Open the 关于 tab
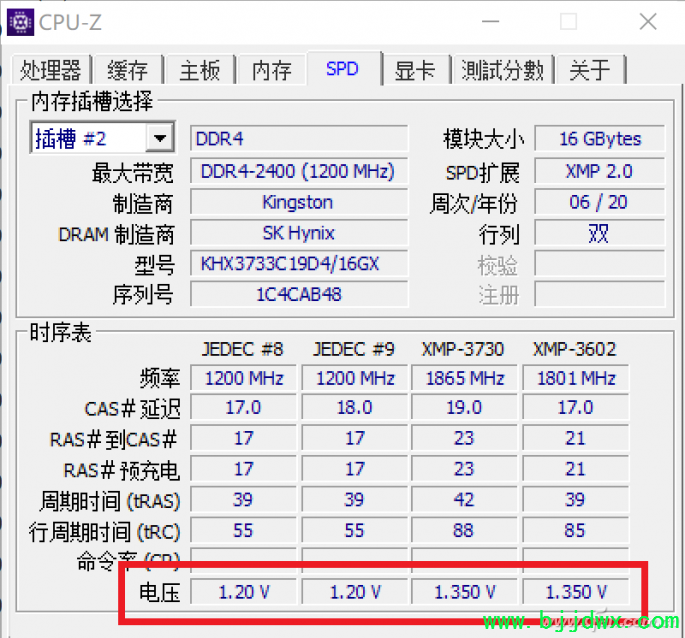This screenshot has height=638, width=685. pyautogui.click(x=590, y=70)
